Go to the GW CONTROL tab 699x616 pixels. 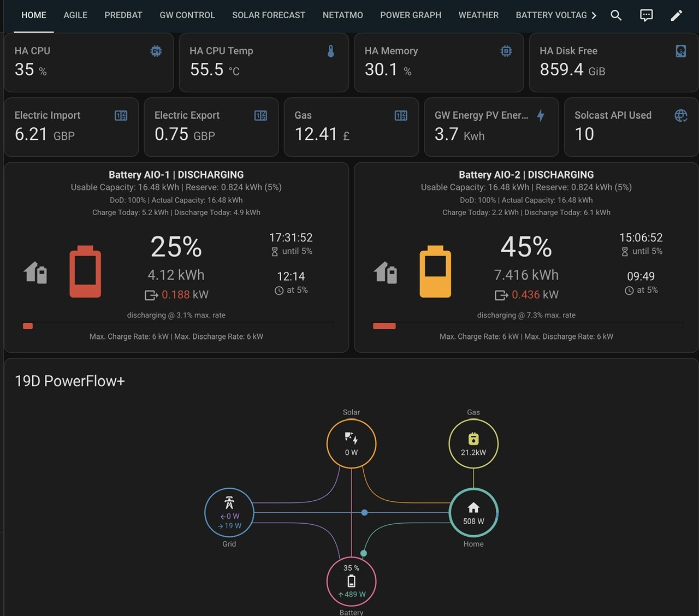[187, 15]
